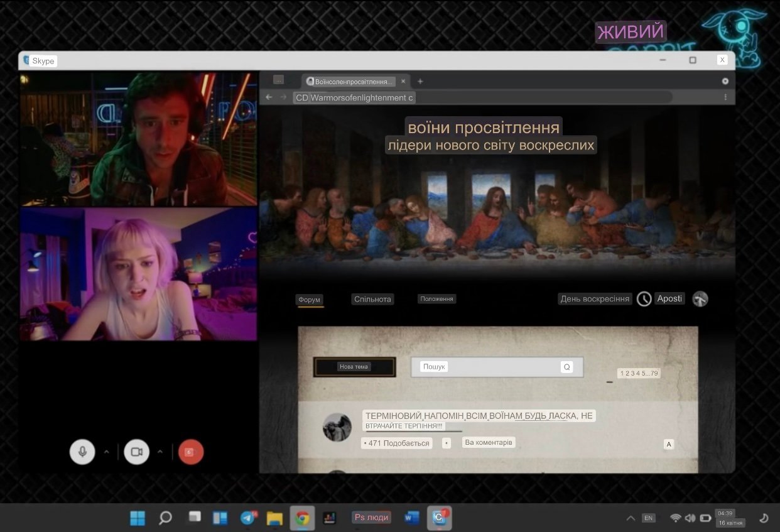
Task: Open the Форум tab
Action: (310, 300)
